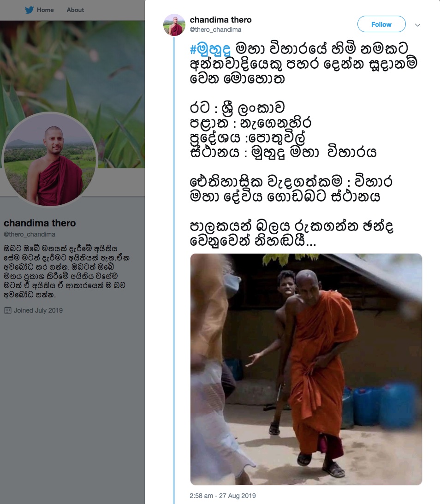Image resolution: width=440 pixels, height=504 pixels.
Task: Click the Joined July 2019 text
Action: tap(38, 310)
